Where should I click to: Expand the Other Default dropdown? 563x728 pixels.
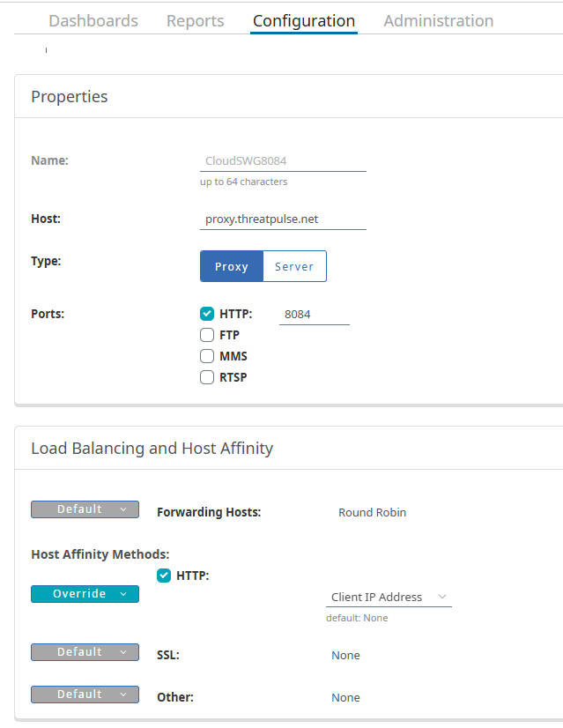click(85, 695)
